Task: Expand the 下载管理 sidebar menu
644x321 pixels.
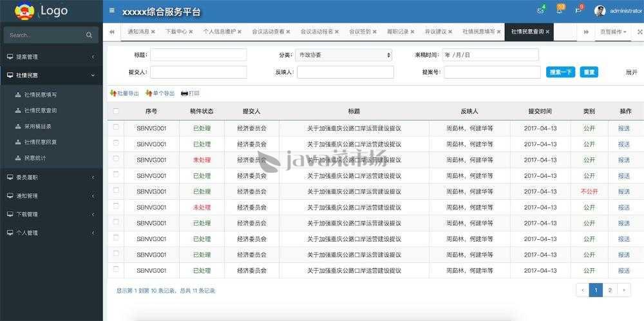Action: coord(52,214)
